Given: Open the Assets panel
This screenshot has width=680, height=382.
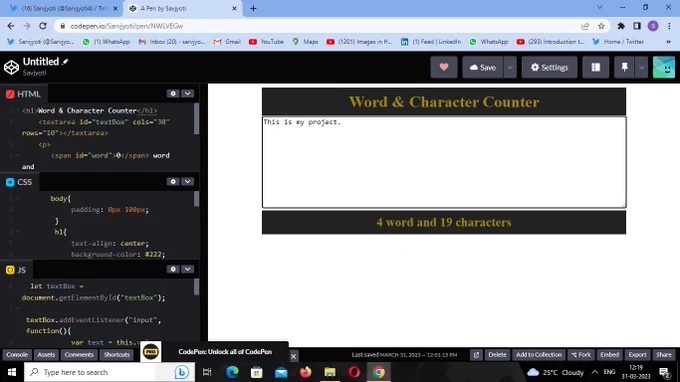Looking at the screenshot, I should 46,355.
